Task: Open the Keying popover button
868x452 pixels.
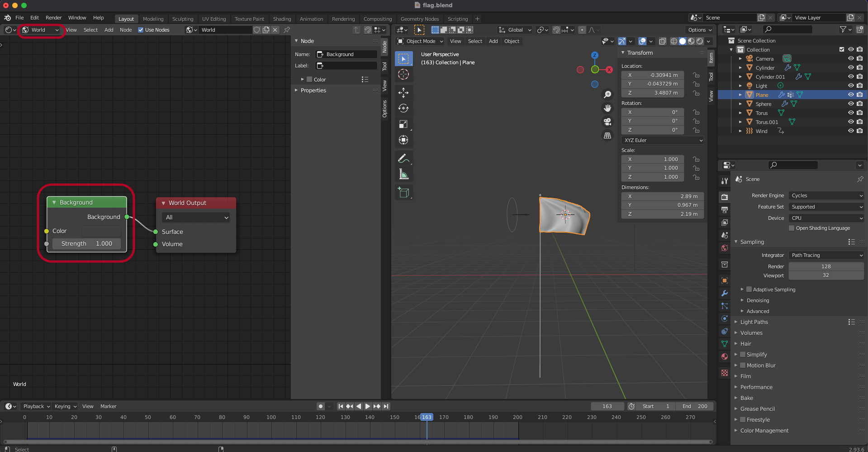Action: (x=66, y=406)
